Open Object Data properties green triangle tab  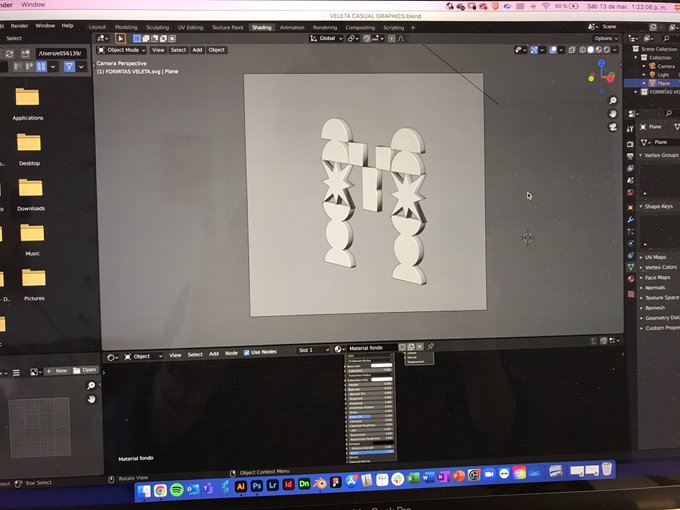click(631, 267)
